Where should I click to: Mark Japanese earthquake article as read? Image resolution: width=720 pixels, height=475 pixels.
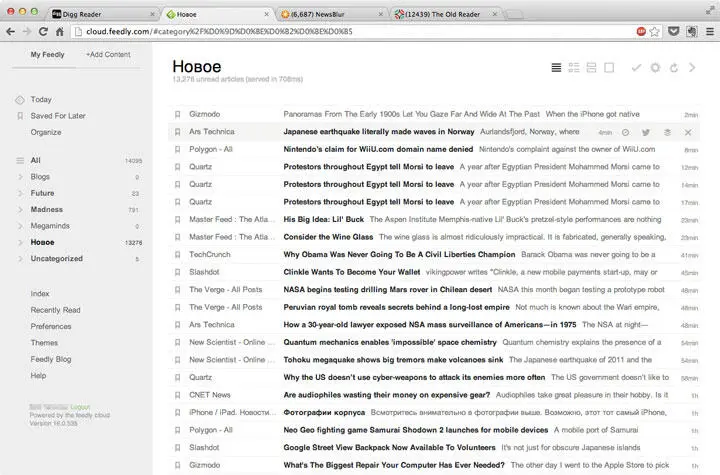[625, 132]
